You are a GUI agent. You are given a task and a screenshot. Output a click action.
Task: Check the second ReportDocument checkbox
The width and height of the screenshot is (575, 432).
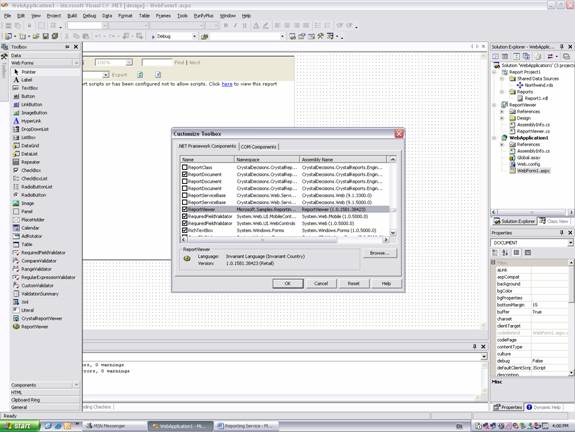click(x=185, y=181)
